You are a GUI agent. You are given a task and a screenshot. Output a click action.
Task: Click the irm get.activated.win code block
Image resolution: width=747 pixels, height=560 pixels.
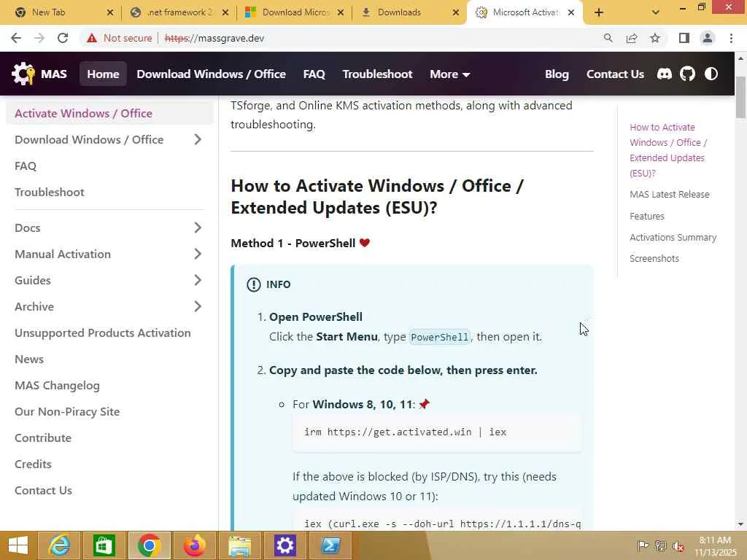pos(437,432)
